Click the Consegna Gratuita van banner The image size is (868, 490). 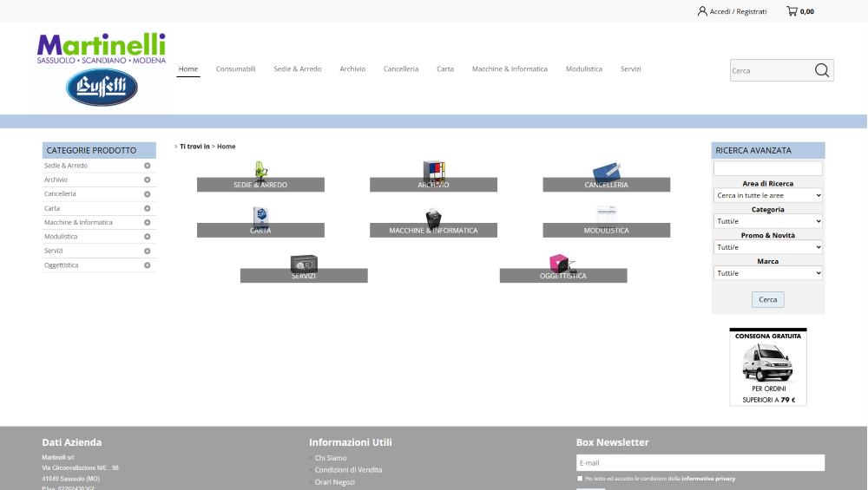click(x=767, y=366)
